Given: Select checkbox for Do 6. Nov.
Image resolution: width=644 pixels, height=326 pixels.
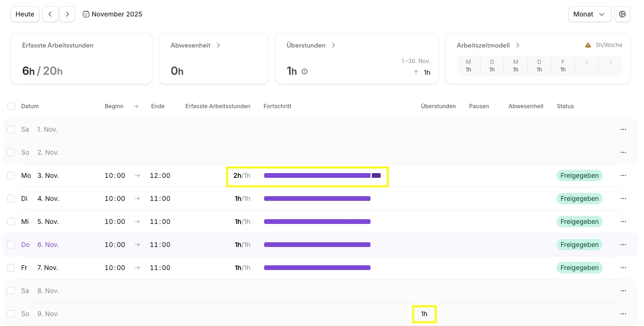Looking at the screenshot, I should click(11, 245).
